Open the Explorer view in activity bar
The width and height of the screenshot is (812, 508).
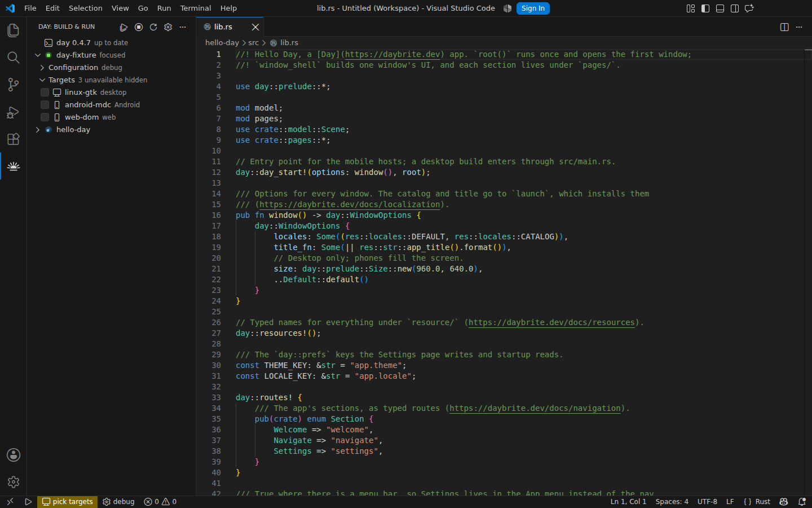point(13,30)
